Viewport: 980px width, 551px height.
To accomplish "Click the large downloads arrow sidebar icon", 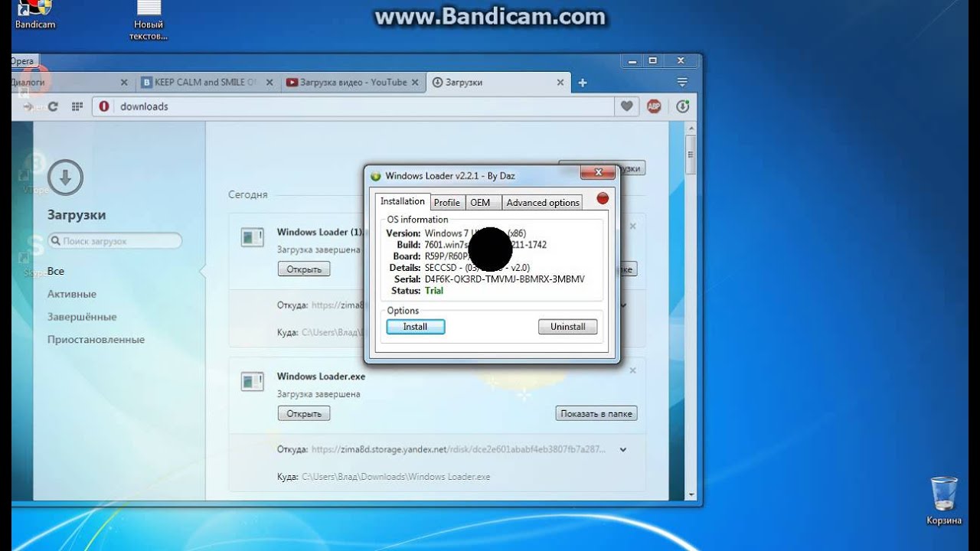I will click(65, 178).
